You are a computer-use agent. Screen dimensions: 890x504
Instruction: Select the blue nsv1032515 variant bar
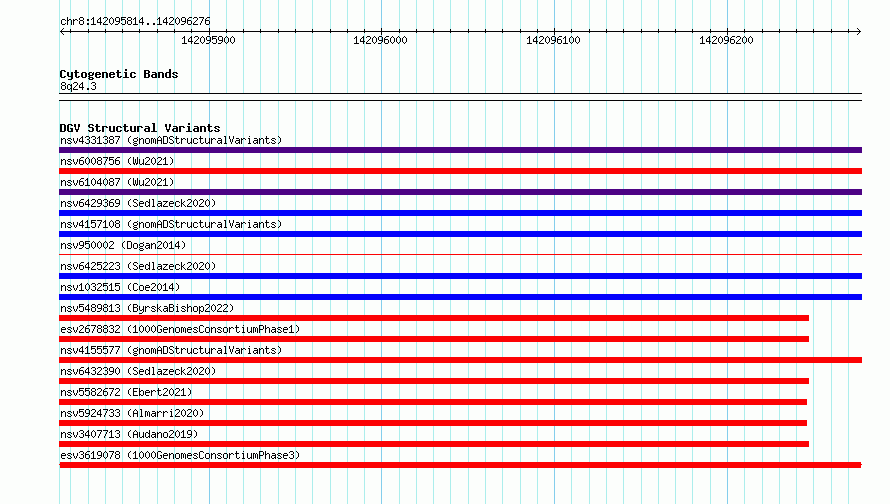pyautogui.click(x=460, y=297)
